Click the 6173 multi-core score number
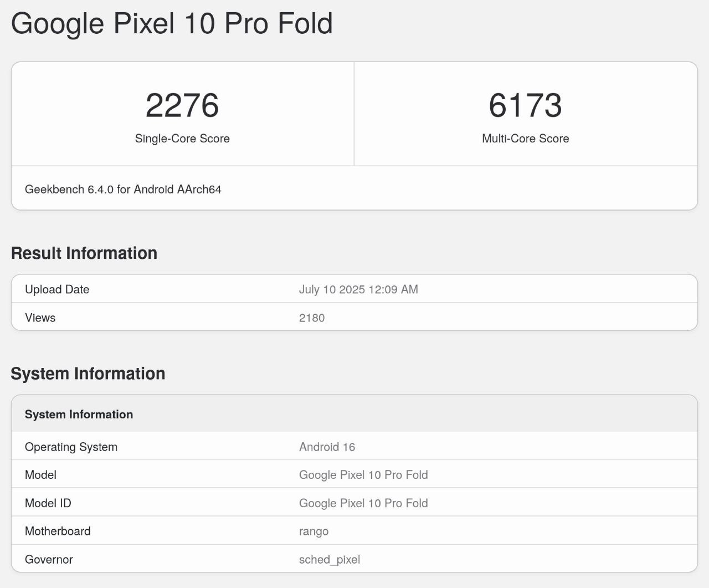The width and height of the screenshot is (709, 588). tap(525, 105)
